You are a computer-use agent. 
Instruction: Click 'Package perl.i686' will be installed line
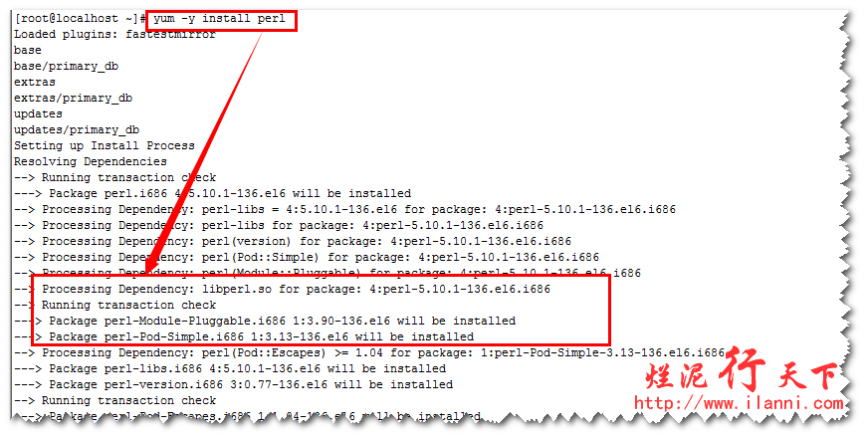213,194
